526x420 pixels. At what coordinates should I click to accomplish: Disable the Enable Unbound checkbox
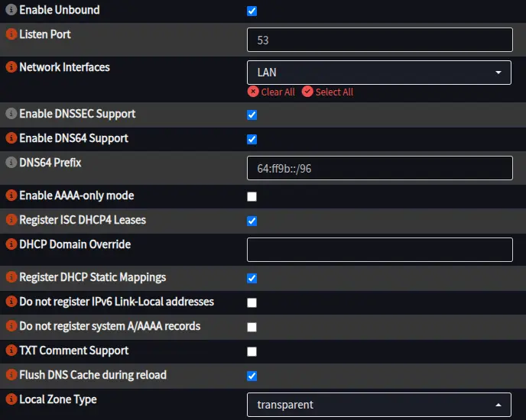[x=252, y=11]
